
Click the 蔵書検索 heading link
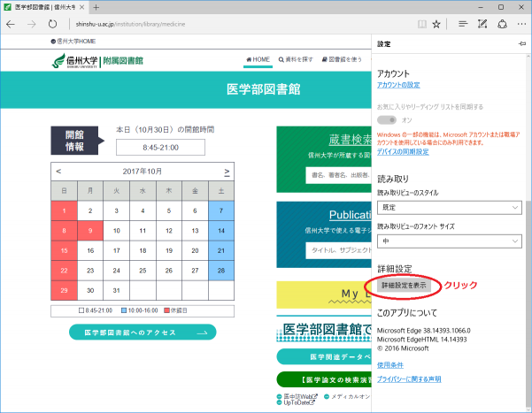click(x=350, y=140)
